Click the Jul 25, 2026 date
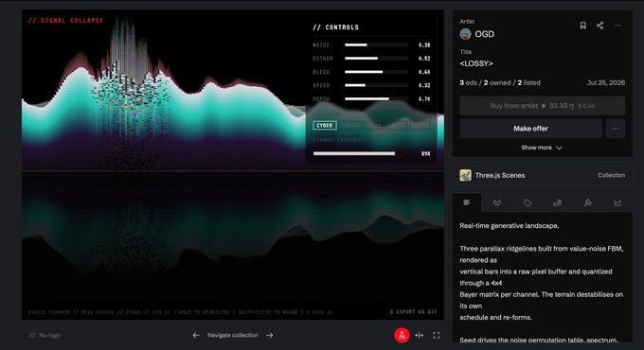The image size is (644, 350). click(x=606, y=82)
